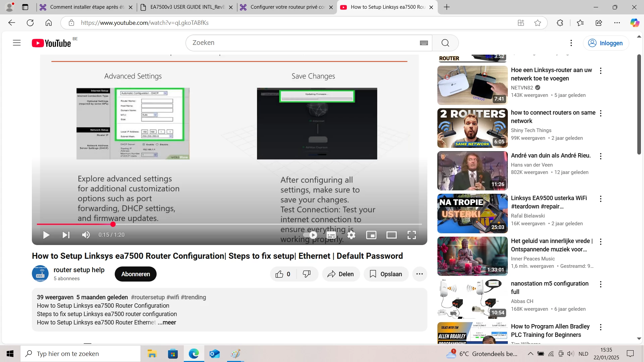Skip to next video
644x362 pixels.
pos(66,235)
